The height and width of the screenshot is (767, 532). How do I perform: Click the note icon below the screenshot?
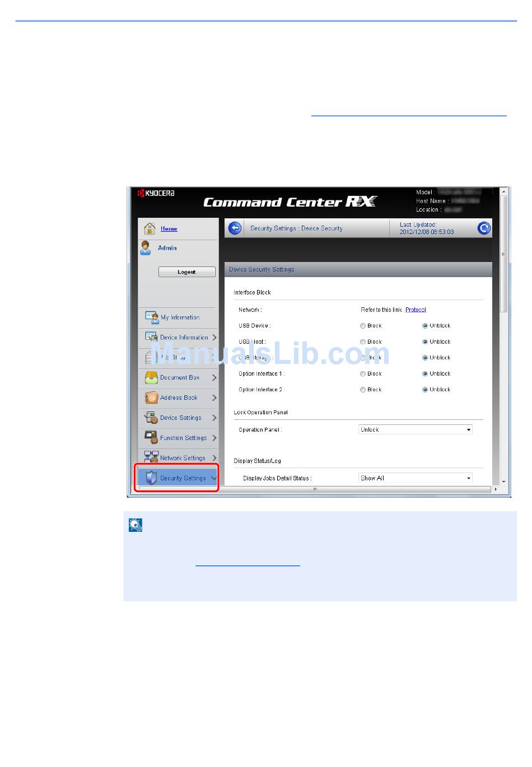pos(135,525)
